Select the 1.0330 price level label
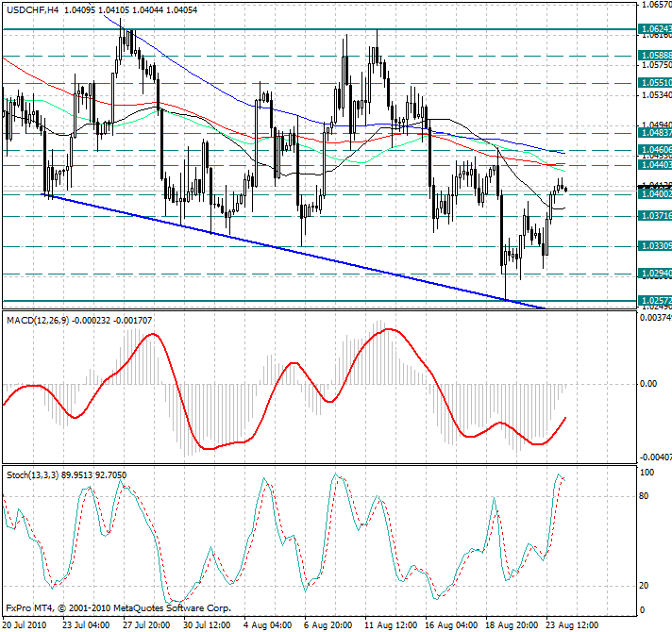 pos(654,246)
